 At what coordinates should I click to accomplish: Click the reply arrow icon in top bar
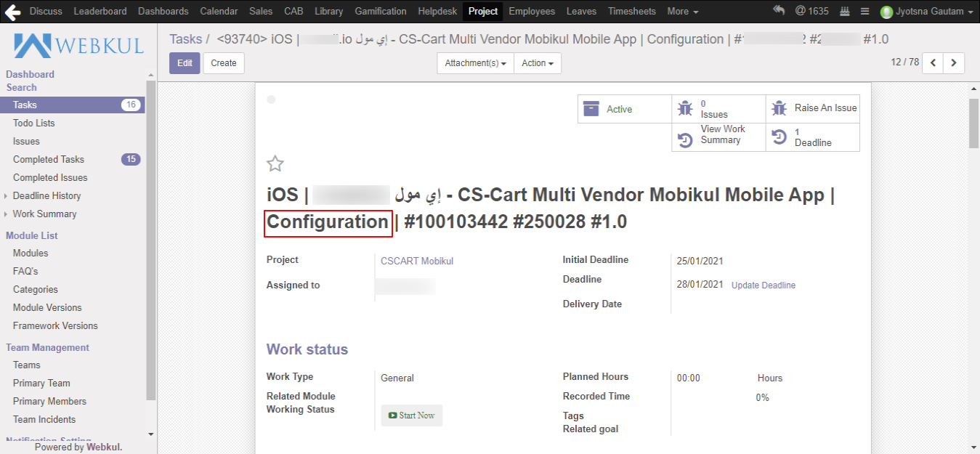[779, 11]
